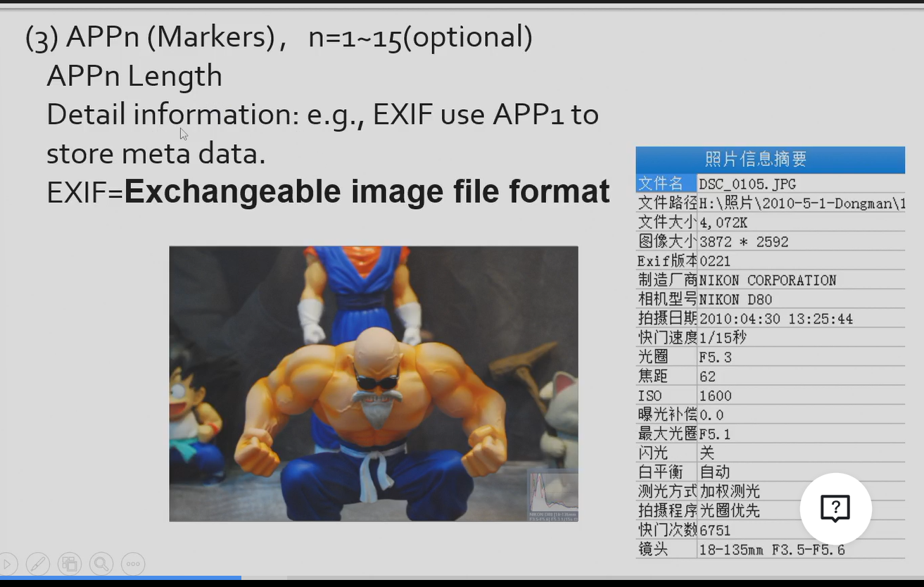Screen dimensions: 924x587
Task: Open the see-all-slides grid icon
Action: [x=69, y=564]
